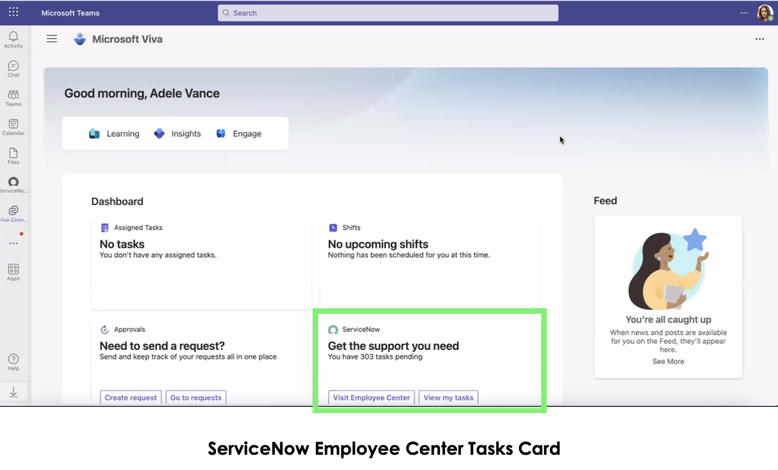Viewport: 778px width, 470px height.
Task: Toggle the Viva hamburger menu
Action: click(x=52, y=39)
